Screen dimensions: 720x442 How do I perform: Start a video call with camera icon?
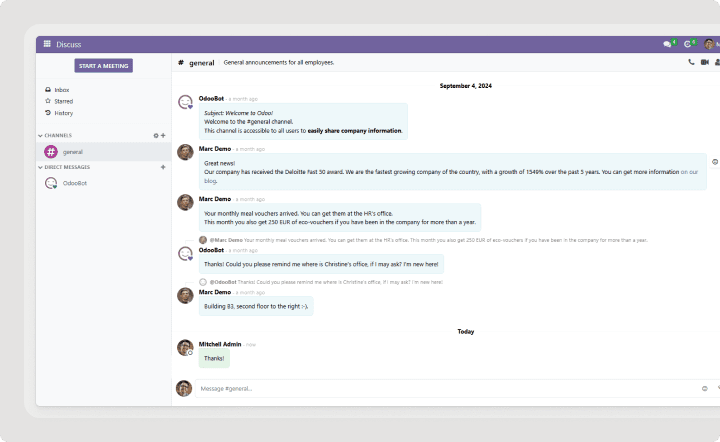click(x=704, y=62)
